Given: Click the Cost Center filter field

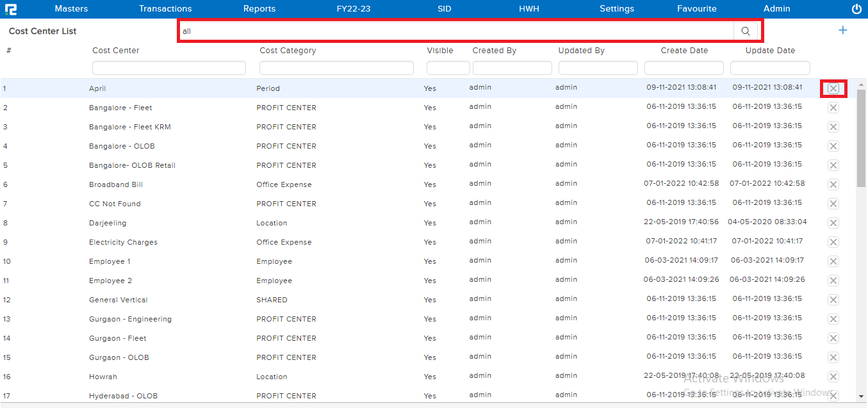Looking at the screenshot, I should coord(169,68).
